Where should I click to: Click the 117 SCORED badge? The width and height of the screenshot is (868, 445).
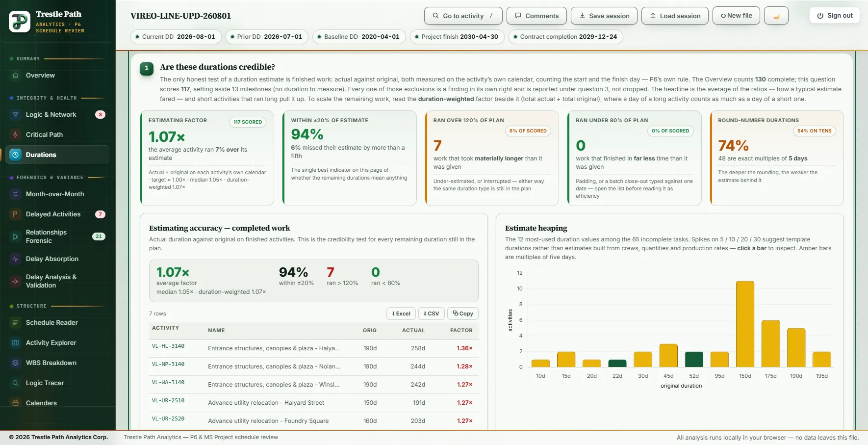coord(248,122)
